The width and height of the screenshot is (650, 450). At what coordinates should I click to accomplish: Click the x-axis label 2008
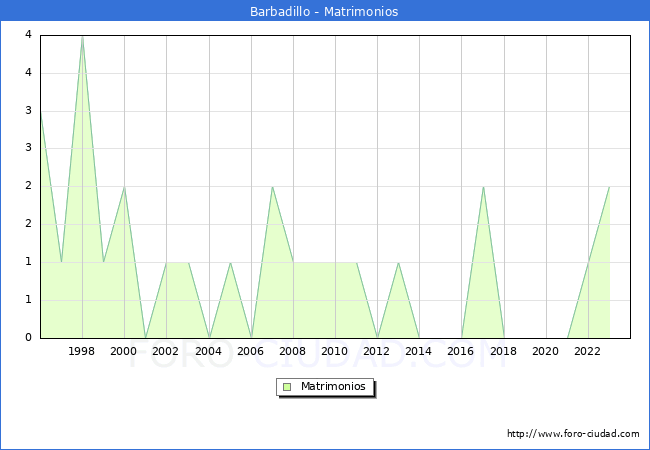point(292,351)
